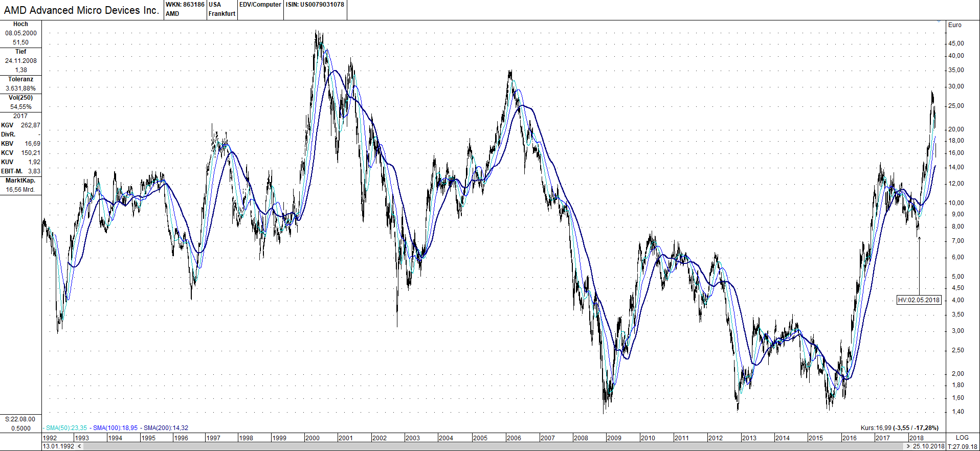The image size is (980, 451).
Task: Select the SMA(200):14,32 legend entry
Action: click(x=166, y=428)
